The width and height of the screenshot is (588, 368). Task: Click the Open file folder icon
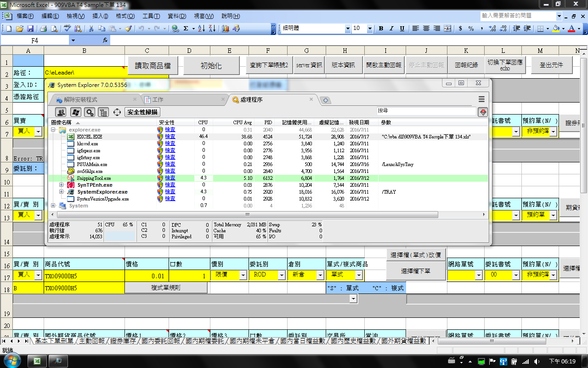[x=20, y=29]
